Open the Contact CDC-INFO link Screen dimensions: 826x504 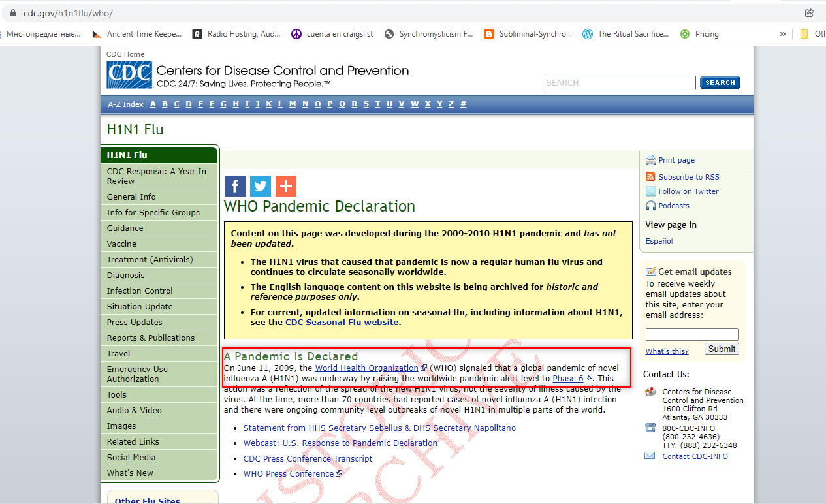click(x=695, y=456)
